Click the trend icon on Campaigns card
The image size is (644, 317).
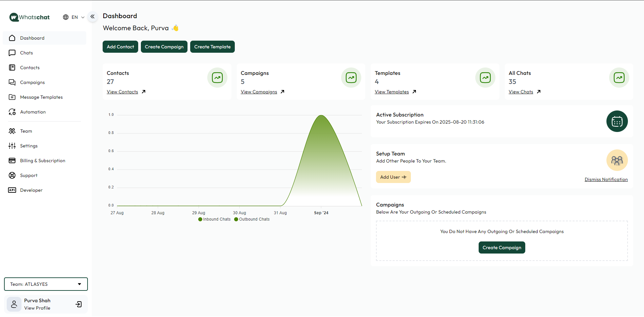(351, 78)
